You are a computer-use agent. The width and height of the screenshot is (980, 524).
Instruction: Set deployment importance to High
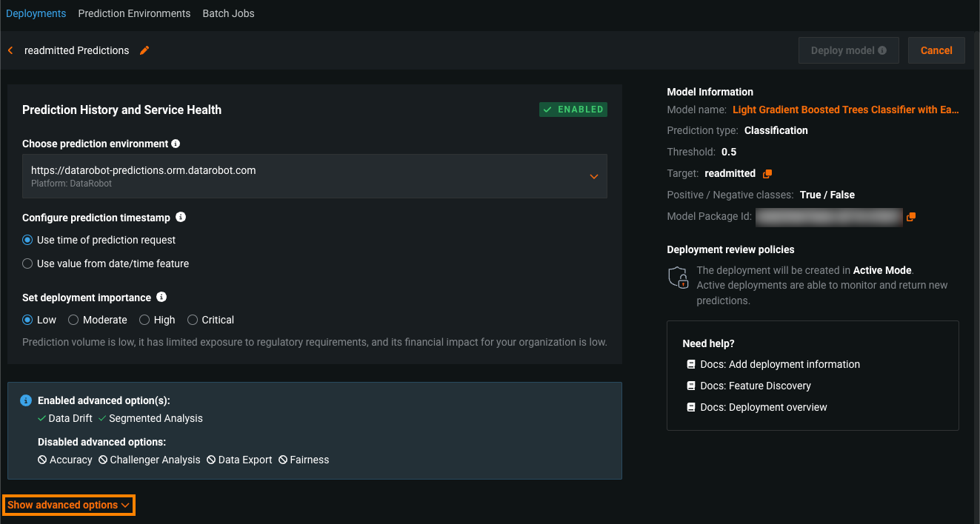click(144, 320)
